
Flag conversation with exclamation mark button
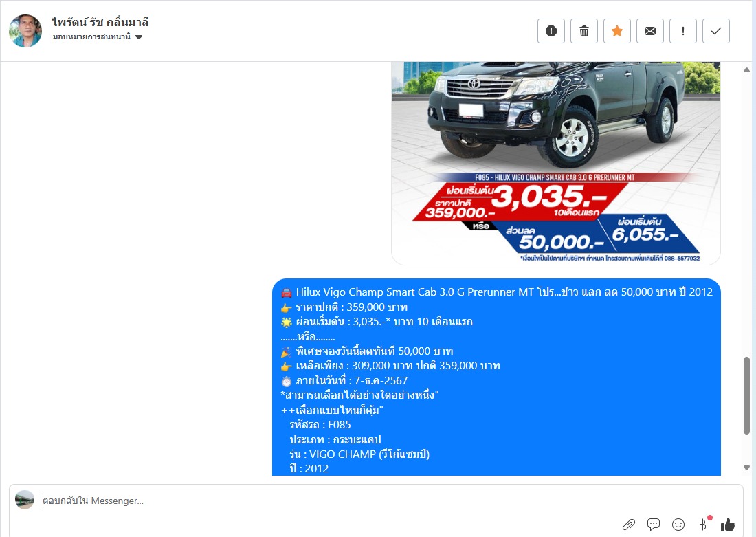coord(682,31)
